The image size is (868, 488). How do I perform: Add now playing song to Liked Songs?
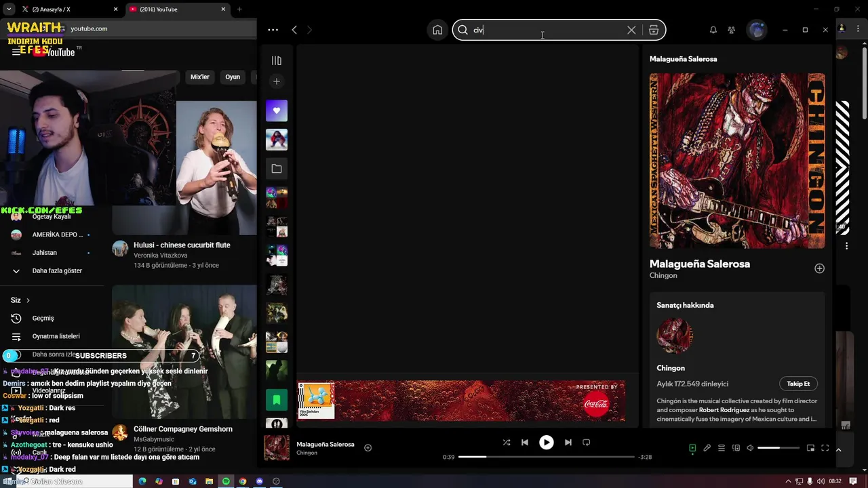click(x=368, y=447)
